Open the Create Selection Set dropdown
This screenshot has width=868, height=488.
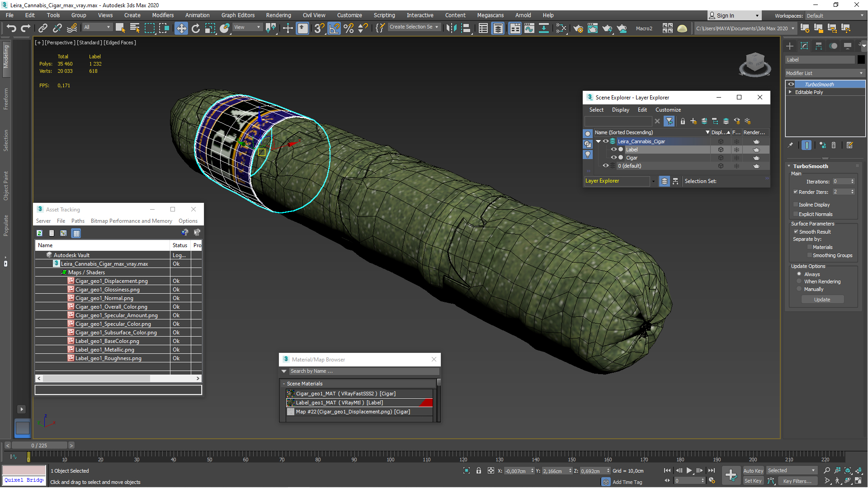click(x=414, y=27)
